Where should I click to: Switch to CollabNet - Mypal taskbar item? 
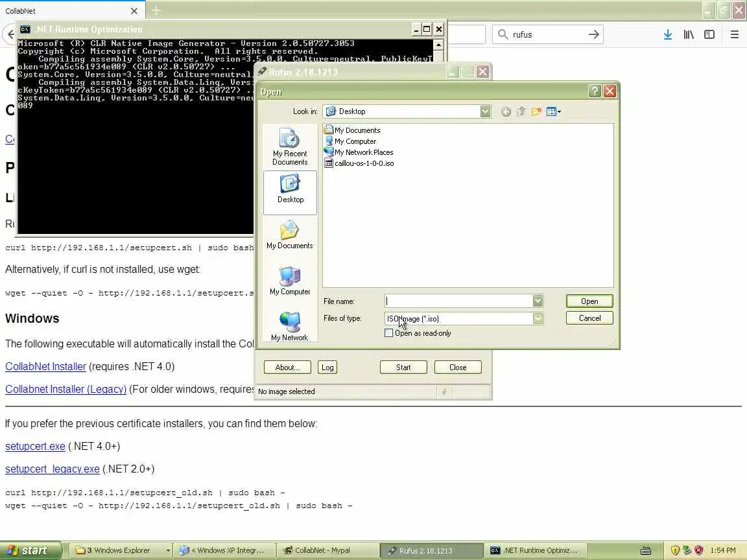coord(327,550)
